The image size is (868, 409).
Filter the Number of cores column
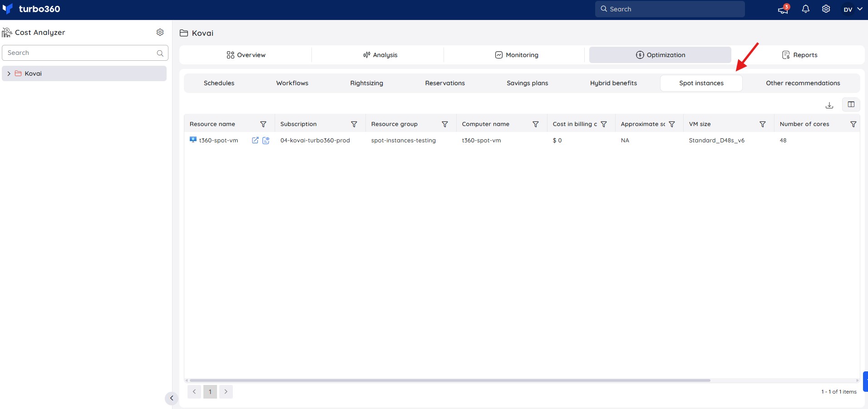(x=853, y=124)
